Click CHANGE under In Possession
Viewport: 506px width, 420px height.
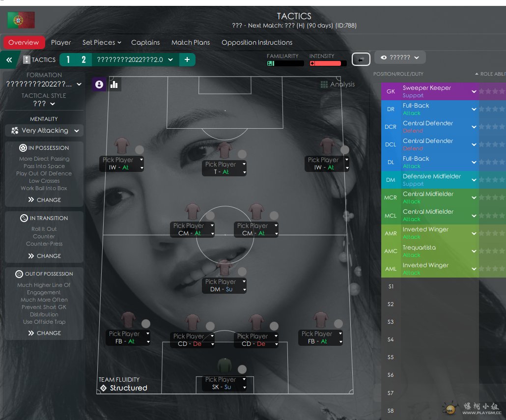coord(45,199)
